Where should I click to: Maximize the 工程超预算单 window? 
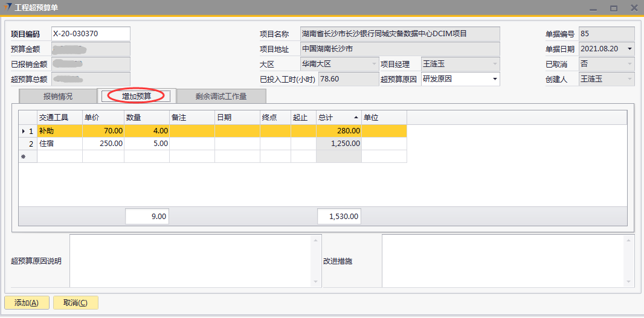point(613,8)
